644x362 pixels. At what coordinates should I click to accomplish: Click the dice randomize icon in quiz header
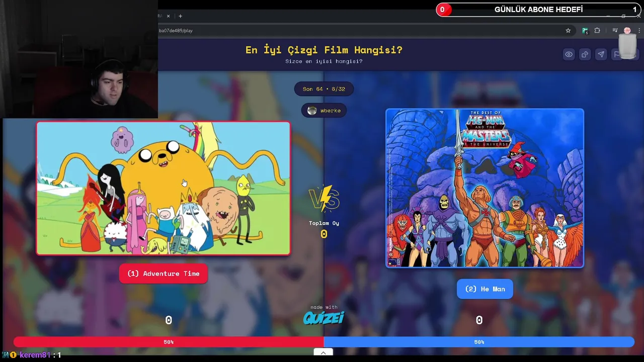coord(585,54)
